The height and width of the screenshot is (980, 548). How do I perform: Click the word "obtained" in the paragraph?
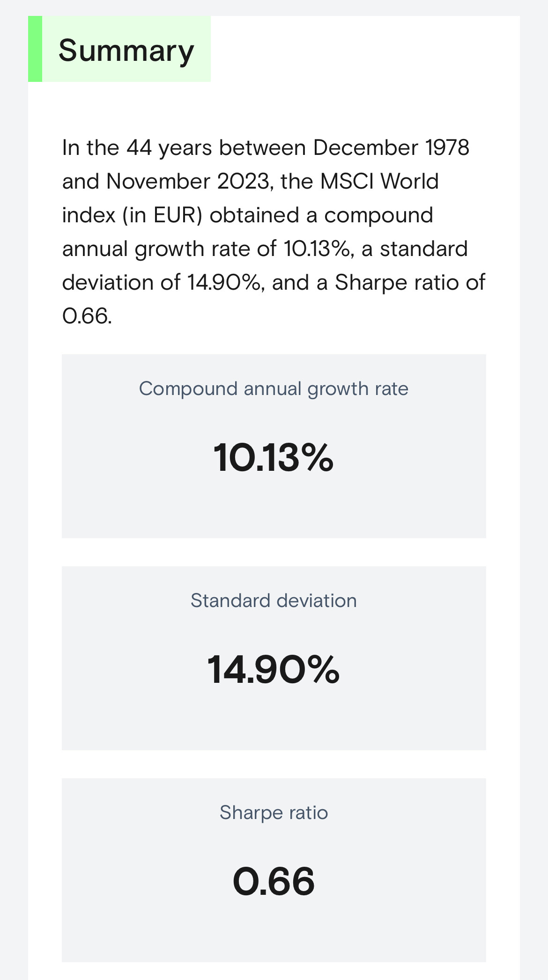(254, 215)
